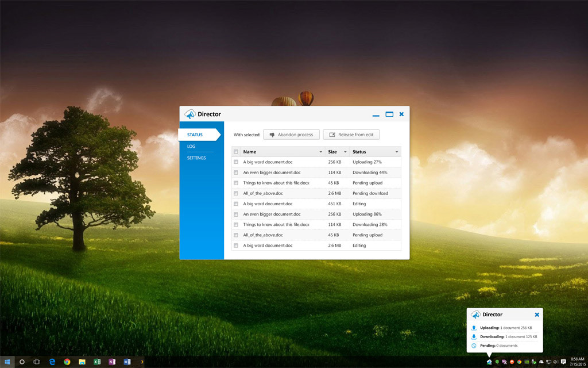
Task: Click the Name column header
Action: (283, 152)
